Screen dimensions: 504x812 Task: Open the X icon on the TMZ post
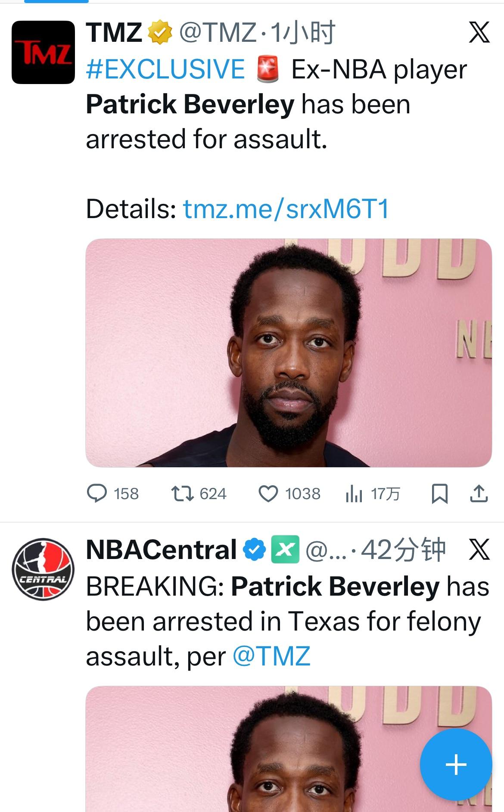click(x=479, y=32)
